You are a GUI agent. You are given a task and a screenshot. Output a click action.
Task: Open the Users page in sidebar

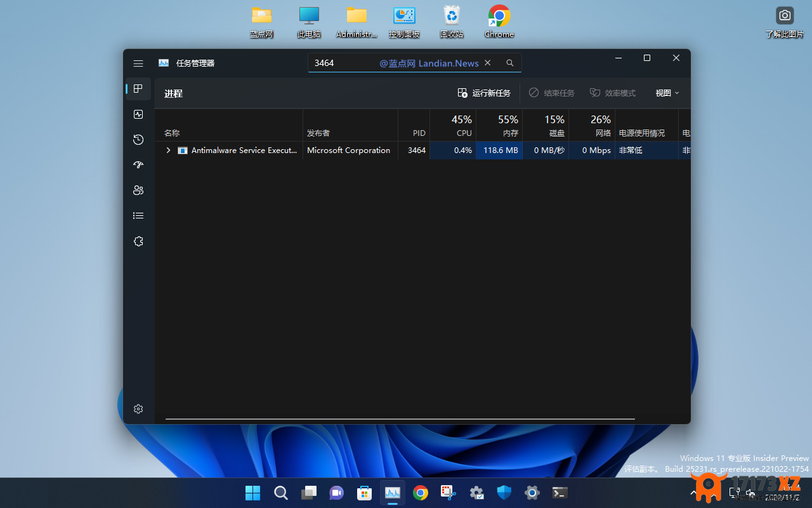[138, 190]
